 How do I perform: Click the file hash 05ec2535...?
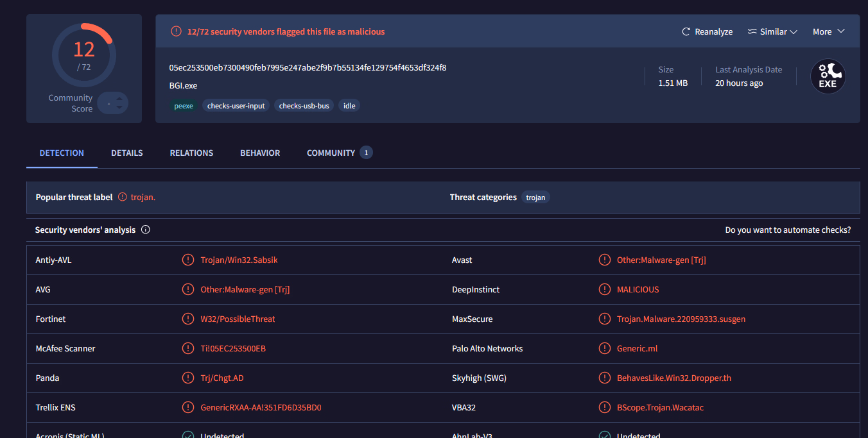click(308, 67)
